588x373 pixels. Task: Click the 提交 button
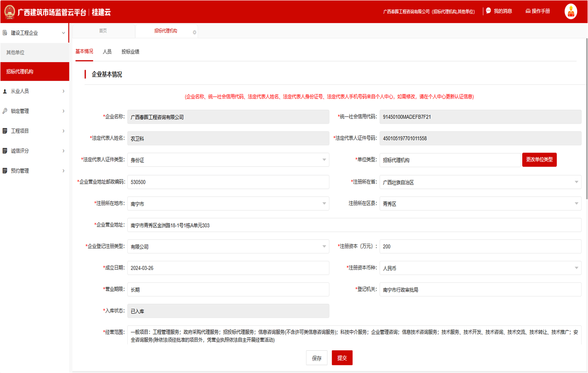(342, 358)
